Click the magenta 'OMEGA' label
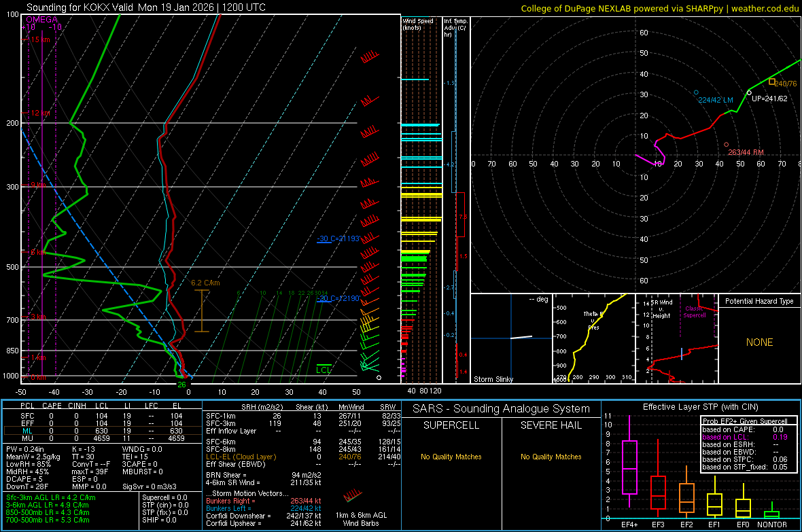The image size is (802, 532). point(42,20)
